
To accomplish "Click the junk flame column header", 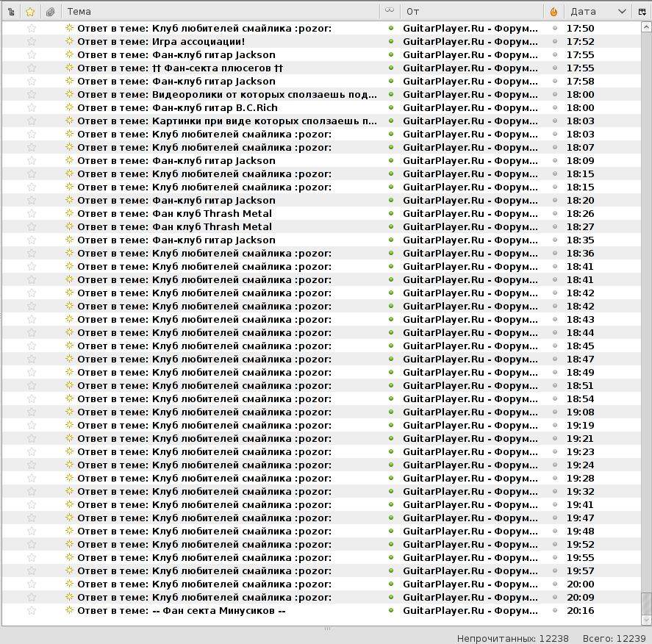I will (x=554, y=12).
